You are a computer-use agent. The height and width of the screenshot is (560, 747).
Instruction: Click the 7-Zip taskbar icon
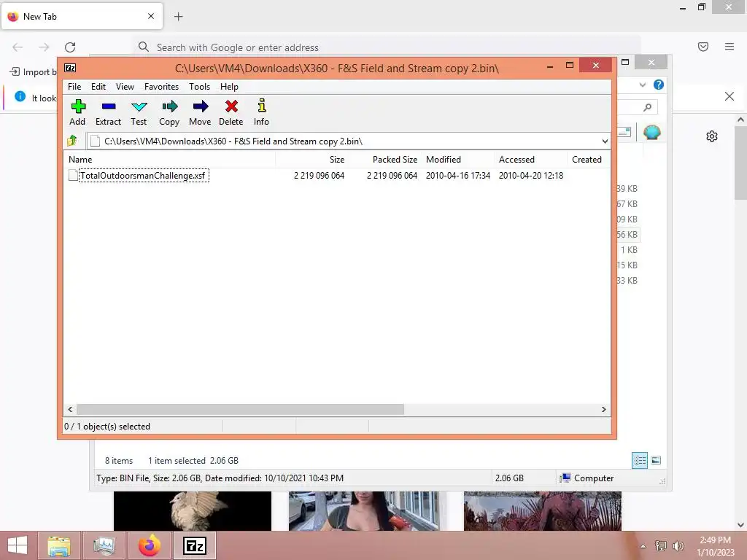point(195,545)
